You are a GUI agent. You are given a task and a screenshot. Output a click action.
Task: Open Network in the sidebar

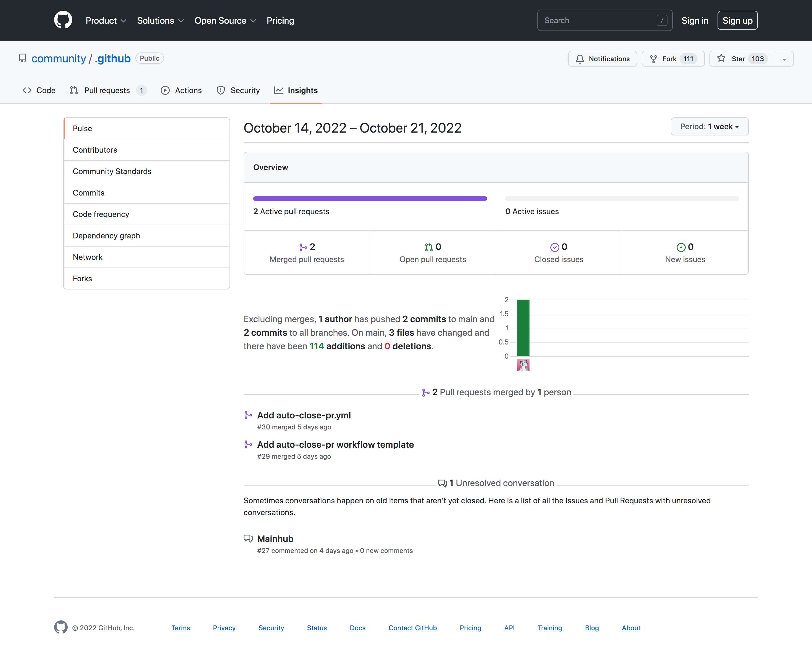click(x=147, y=257)
